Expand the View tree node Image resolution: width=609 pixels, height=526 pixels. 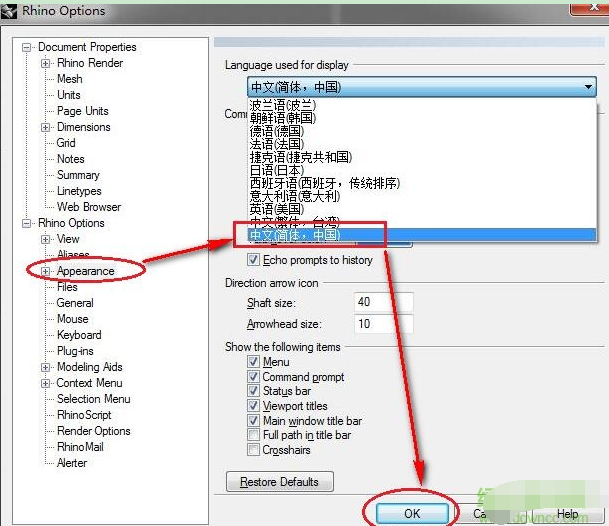(x=45, y=239)
